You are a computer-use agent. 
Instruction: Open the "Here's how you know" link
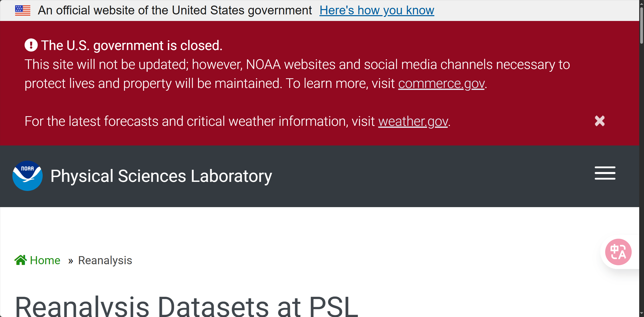click(377, 10)
